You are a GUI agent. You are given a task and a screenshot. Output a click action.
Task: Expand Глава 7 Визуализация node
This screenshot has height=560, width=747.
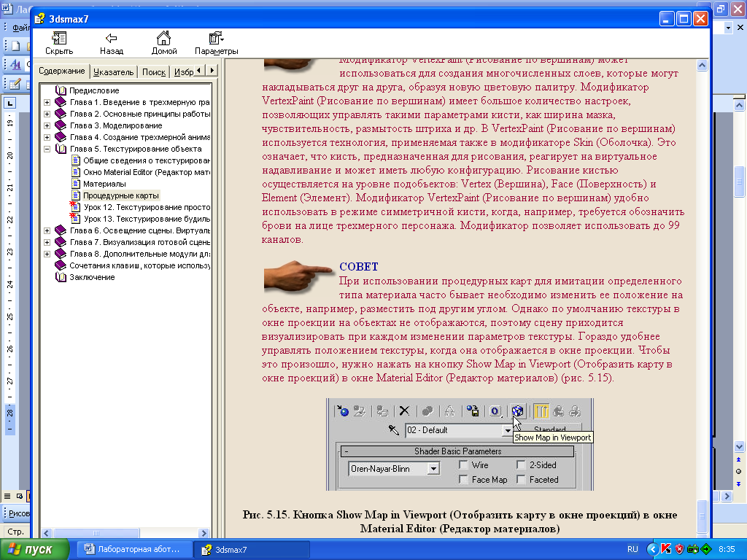(47, 242)
